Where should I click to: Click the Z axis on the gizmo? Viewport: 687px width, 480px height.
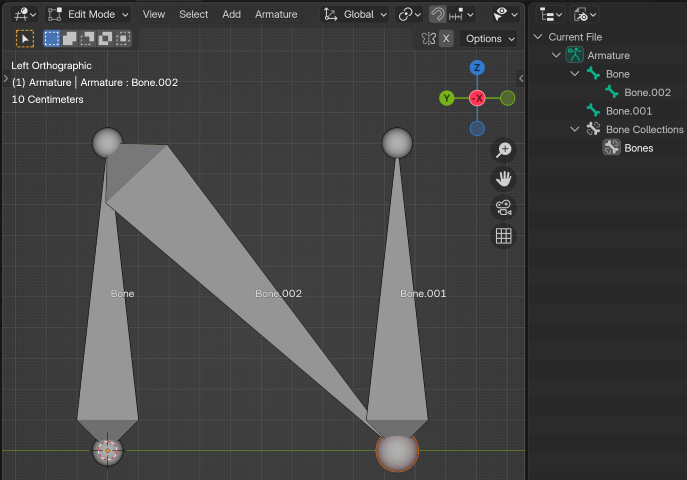[x=477, y=68]
